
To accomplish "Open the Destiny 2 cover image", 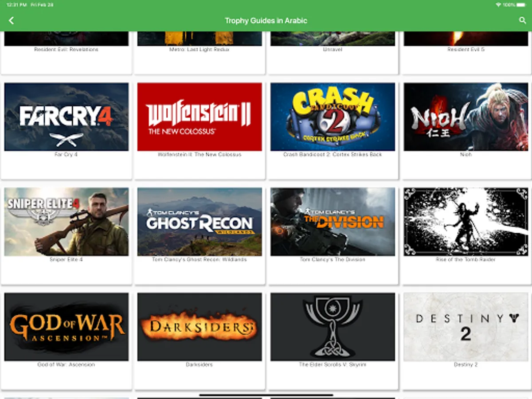I will click(x=466, y=327).
